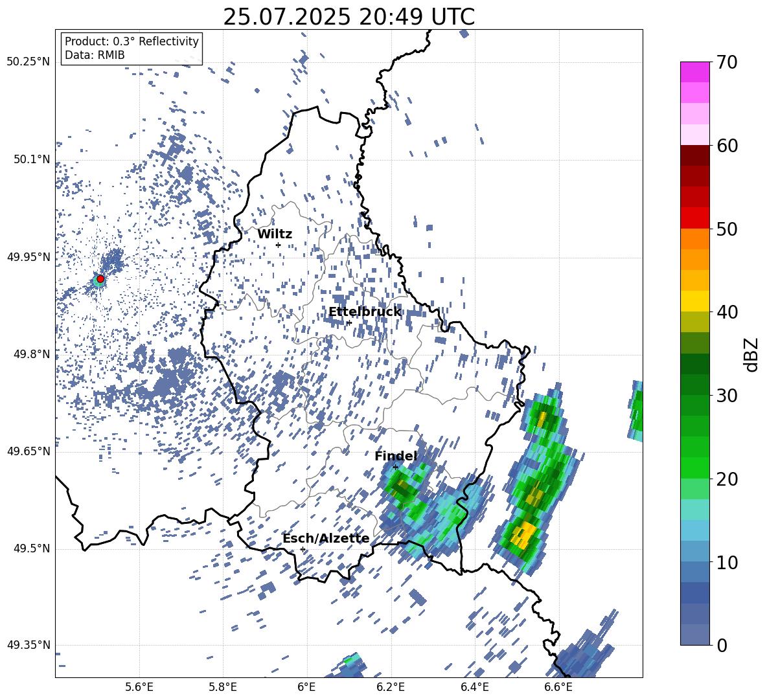Click the Product: 0.3° Reflectivity text

(x=132, y=41)
